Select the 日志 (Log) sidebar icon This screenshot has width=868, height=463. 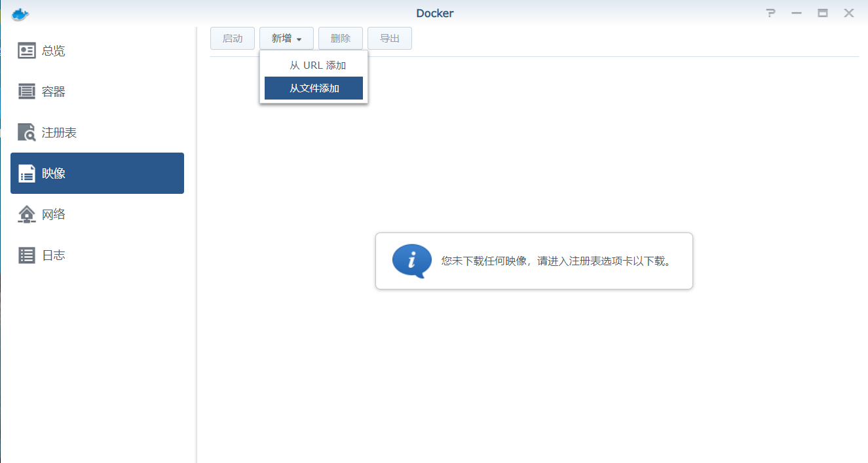pos(27,255)
